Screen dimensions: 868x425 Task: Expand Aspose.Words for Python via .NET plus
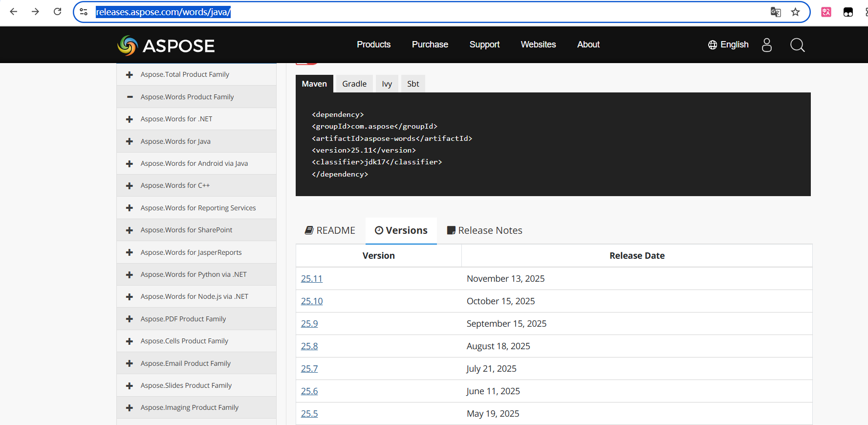pyautogui.click(x=130, y=275)
